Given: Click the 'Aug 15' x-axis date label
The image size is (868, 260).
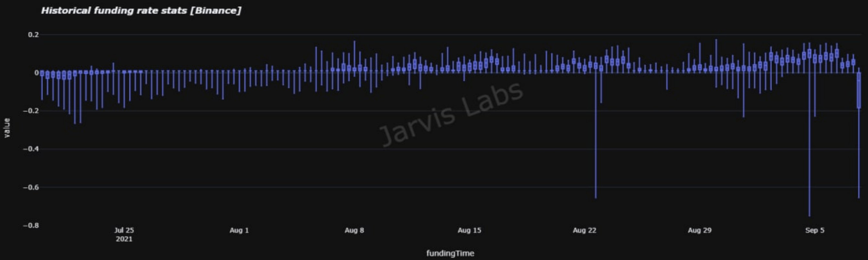Looking at the screenshot, I should (x=469, y=230).
